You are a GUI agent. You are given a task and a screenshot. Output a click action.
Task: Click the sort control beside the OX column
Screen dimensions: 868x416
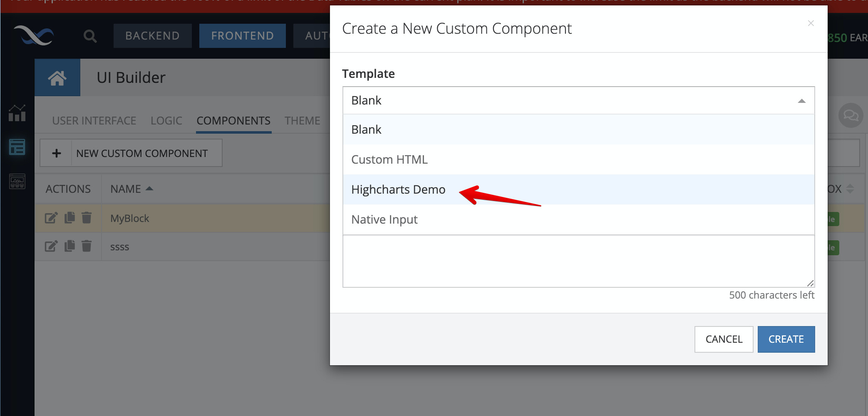pos(851,189)
